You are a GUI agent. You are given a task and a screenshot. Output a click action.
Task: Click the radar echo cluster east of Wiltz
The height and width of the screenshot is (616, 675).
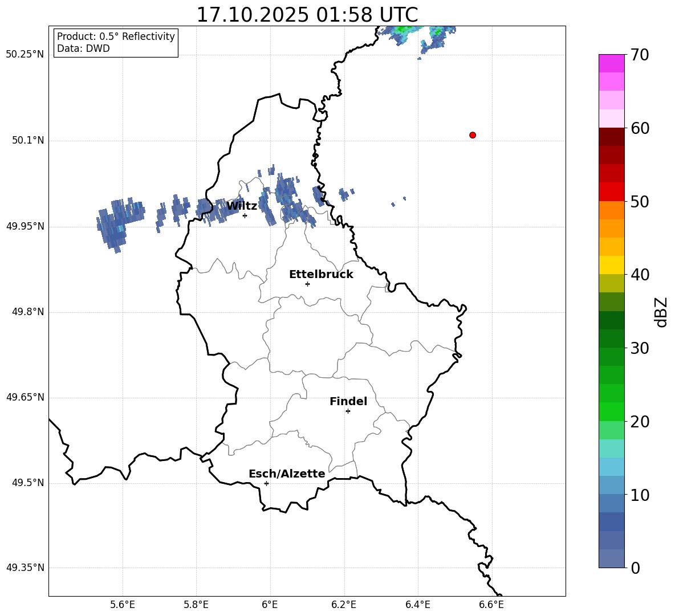[x=287, y=200]
